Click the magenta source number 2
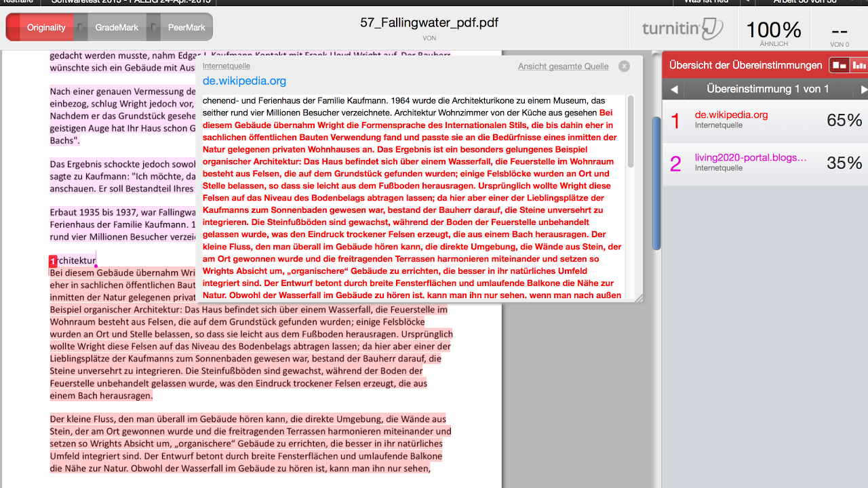 pos(675,164)
